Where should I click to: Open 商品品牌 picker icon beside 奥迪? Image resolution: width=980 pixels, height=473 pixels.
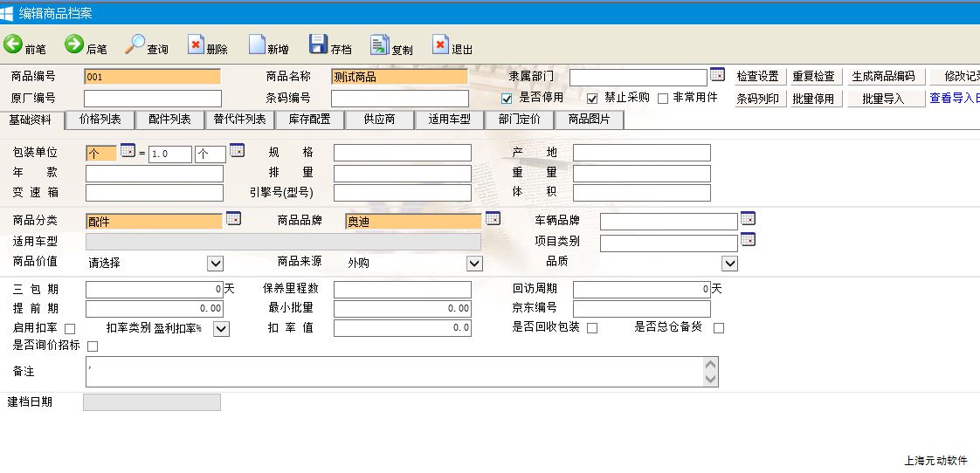click(493, 218)
